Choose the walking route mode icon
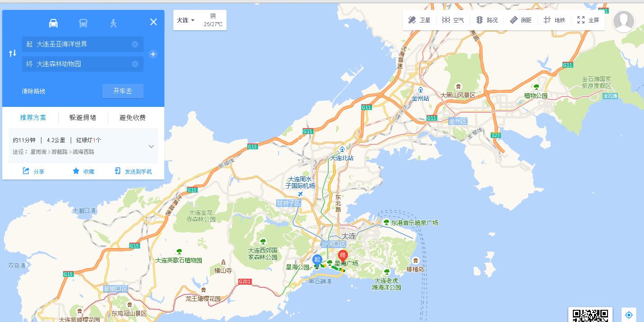The height and width of the screenshot is (322, 644). (x=113, y=23)
